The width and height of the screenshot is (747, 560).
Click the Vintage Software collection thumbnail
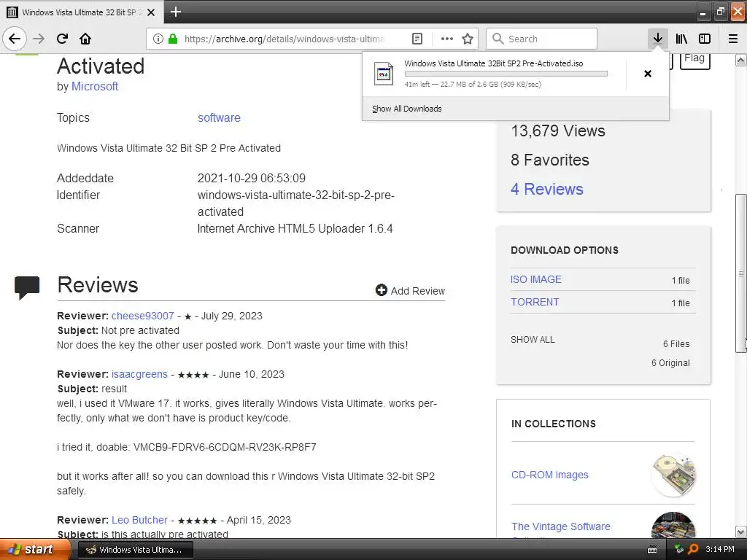coord(673,526)
